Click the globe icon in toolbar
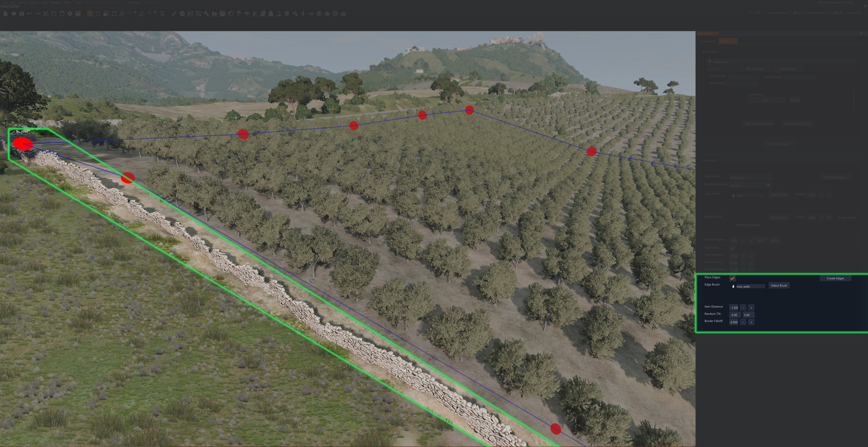The width and height of the screenshot is (868, 447). (335, 14)
